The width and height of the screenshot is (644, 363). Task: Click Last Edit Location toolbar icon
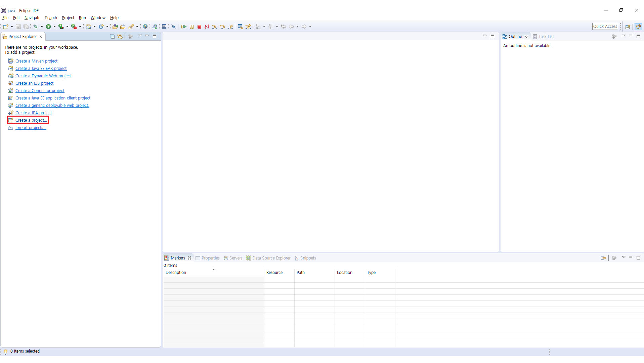tap(283, 27)
